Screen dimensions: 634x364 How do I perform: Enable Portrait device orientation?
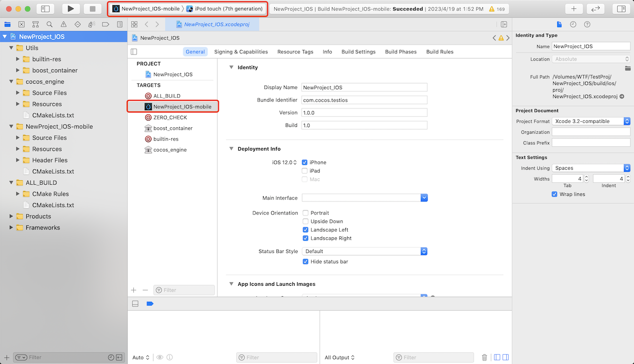click(306, 213)
